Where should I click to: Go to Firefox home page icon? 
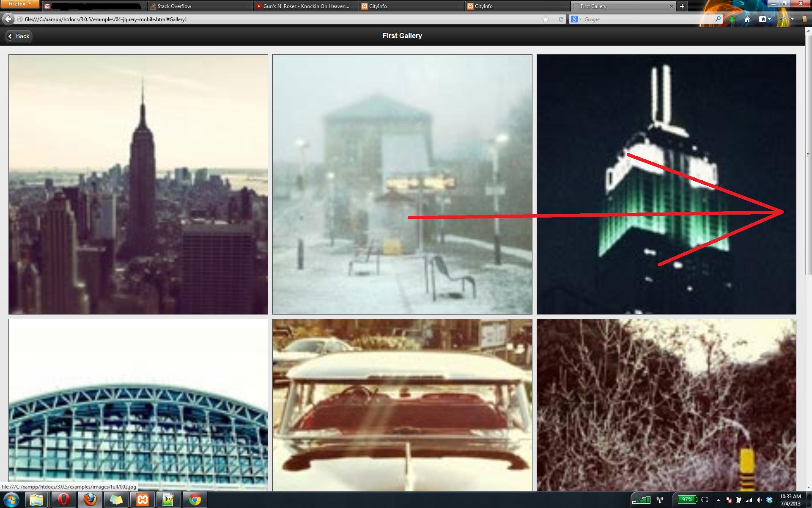point(747,19)
